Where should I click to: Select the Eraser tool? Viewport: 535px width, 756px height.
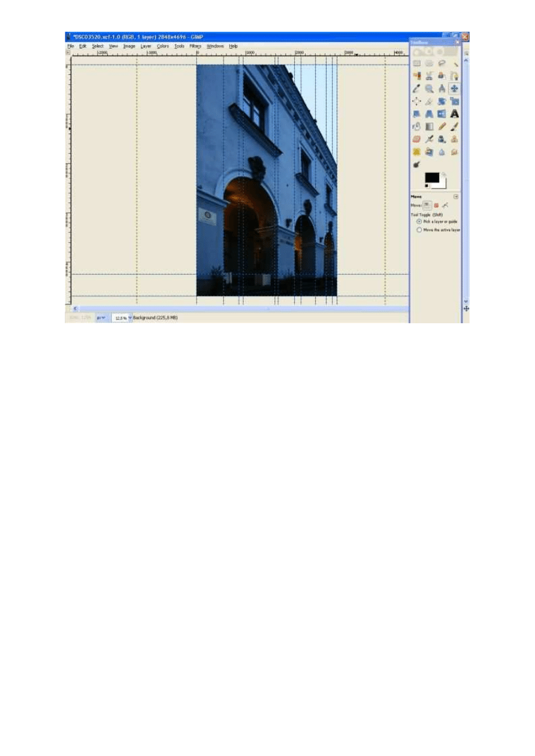417,139
